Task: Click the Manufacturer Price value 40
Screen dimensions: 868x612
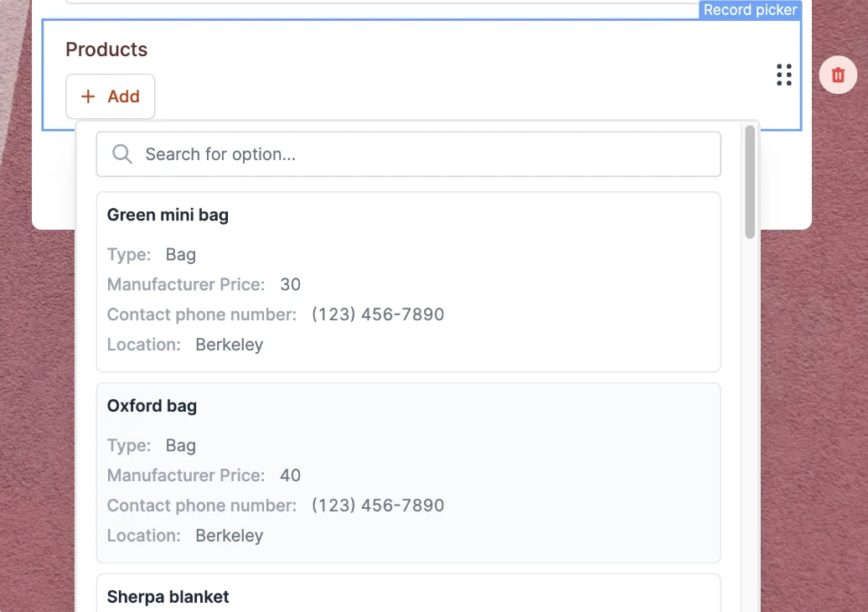Action: click(x=290, y=475)
